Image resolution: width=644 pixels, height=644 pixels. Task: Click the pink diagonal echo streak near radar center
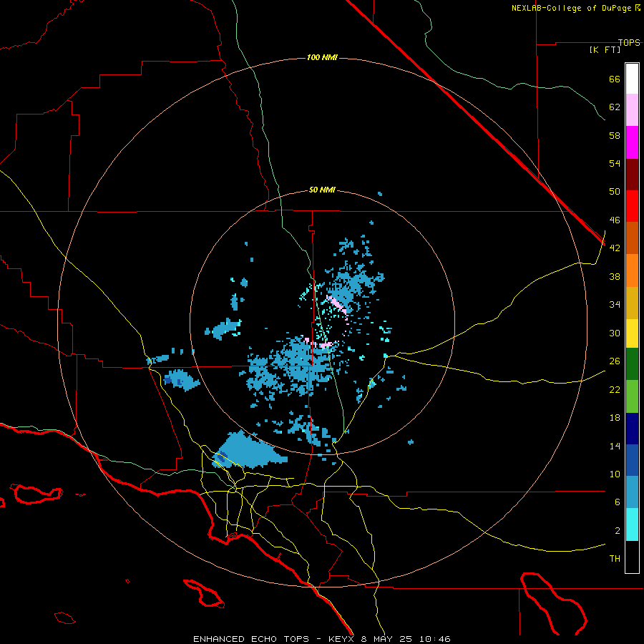tap(338, 305)
